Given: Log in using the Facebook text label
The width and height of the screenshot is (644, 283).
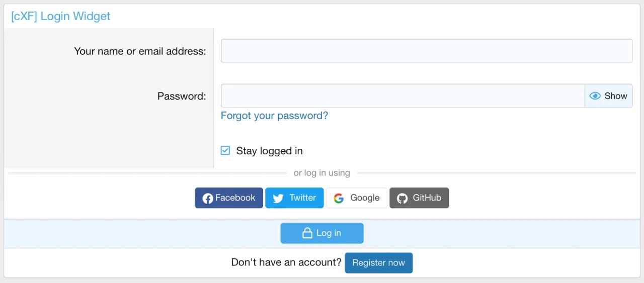Looking at the screenshot, I should pos(235,198).
